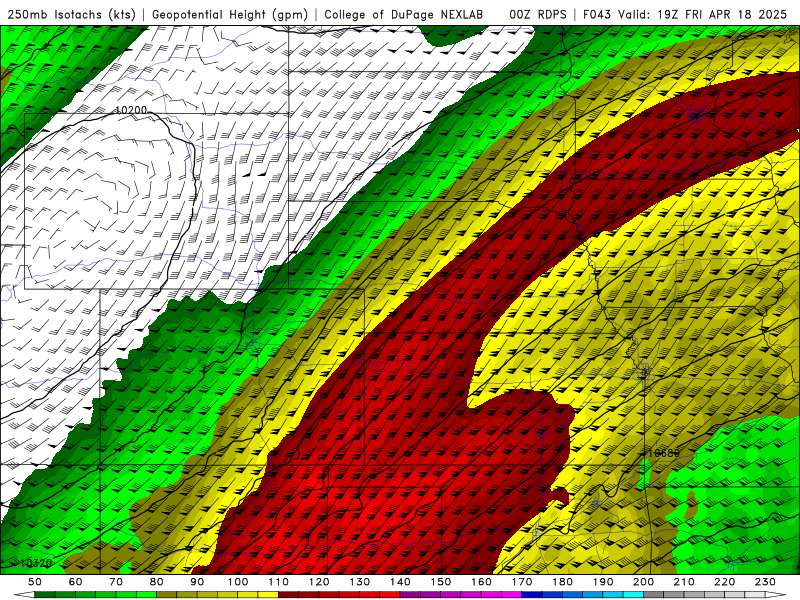The width and height of the screenshot is (800, 600).
Task: Click the 10320 height contour label
Action: [x=36, y=563]
